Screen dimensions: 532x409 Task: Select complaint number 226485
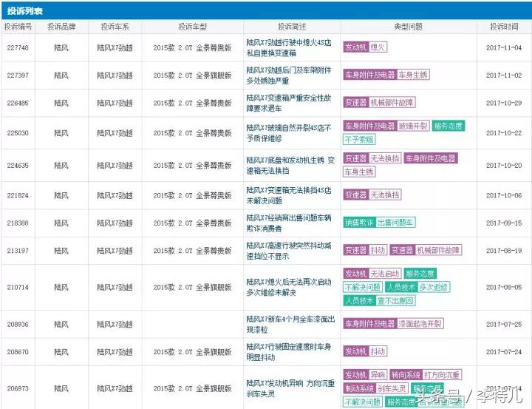click(18, 104)
